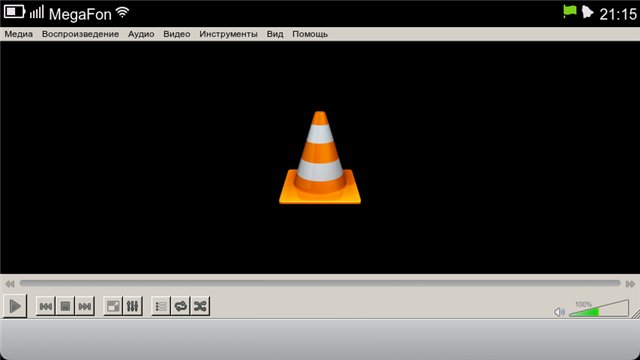Expand the Инструменты menu

(x=228, y=34)
